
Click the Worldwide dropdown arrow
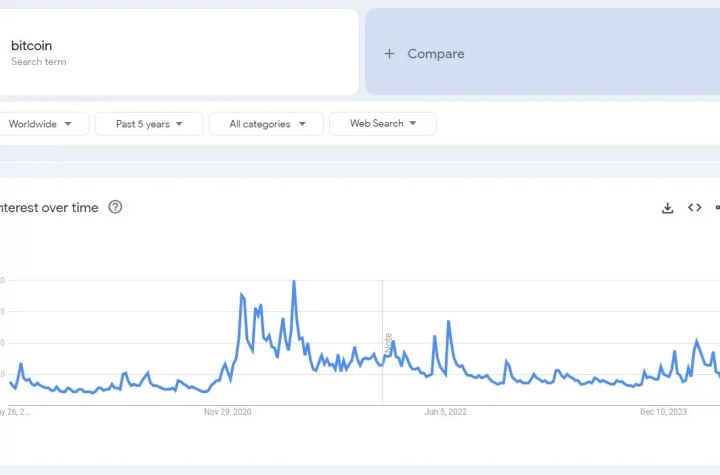[x=68, y=124]
